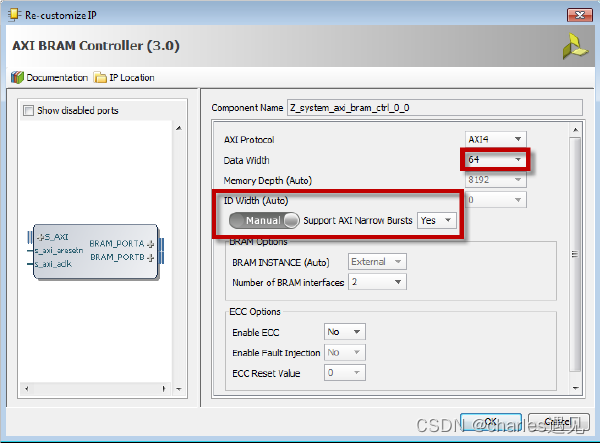This screenshot has width=600, height=444.
Task: Toggle the ID Width Manual switch
Action: (x=264, y=220)
